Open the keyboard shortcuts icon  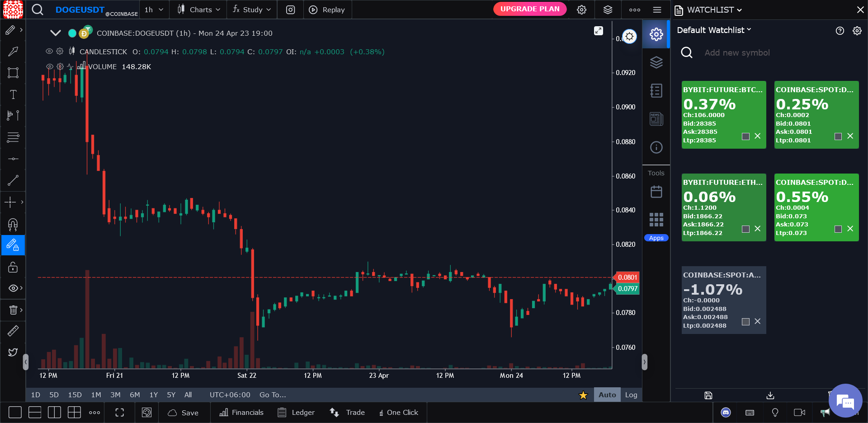[x=750, y=413]
